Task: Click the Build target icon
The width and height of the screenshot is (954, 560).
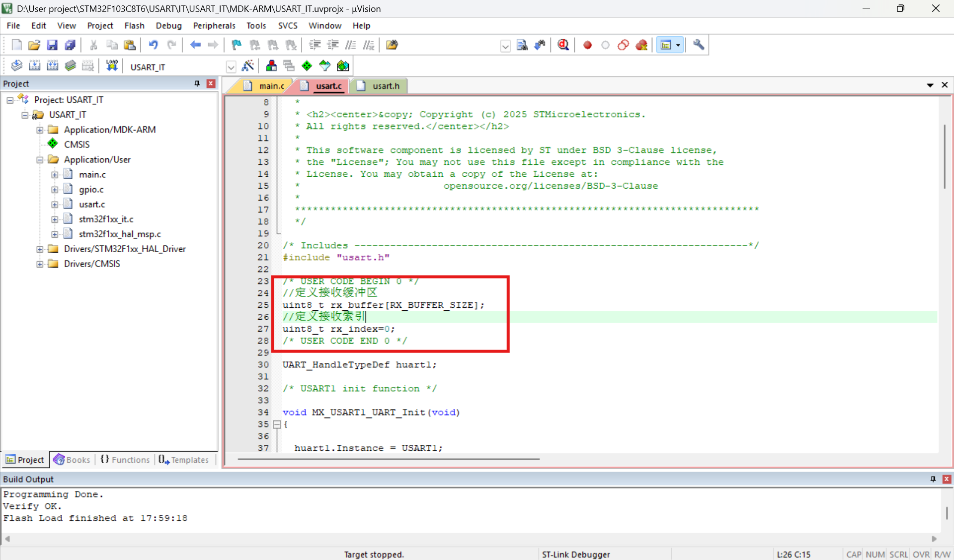Action: coord(34,66)
